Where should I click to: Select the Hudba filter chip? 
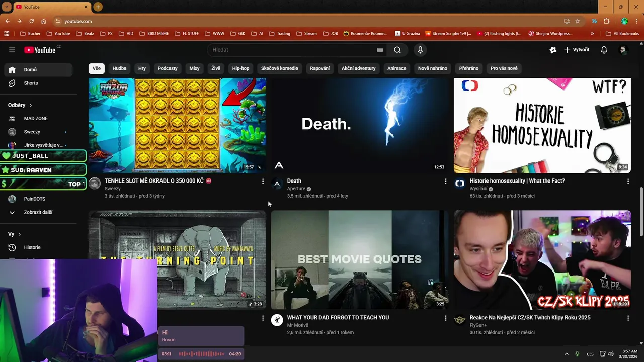tap(119, 68)
